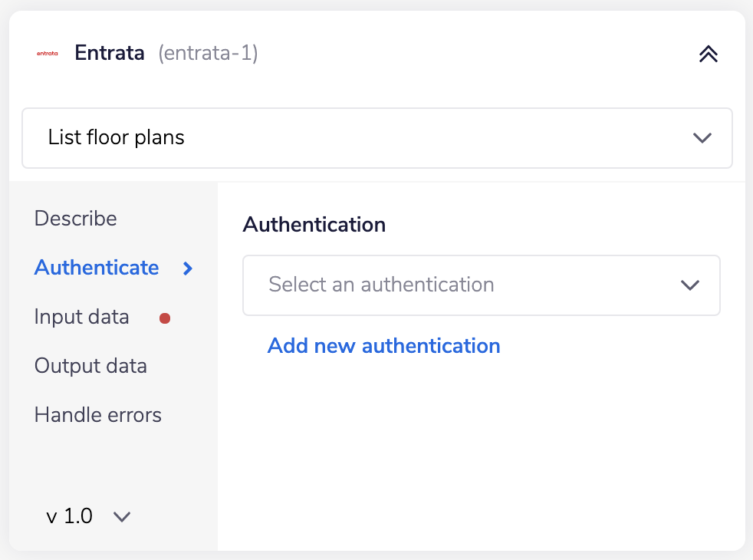Collapse the Entrata panel via double chevron
Viewport: 753px width, 560px height.
pyautogui.click(x=708, y=54)
